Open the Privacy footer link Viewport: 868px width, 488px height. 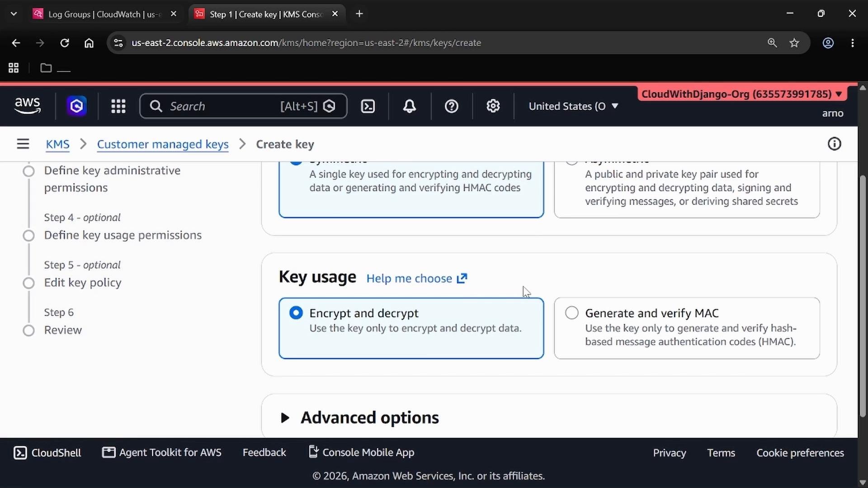click(669, 453)
